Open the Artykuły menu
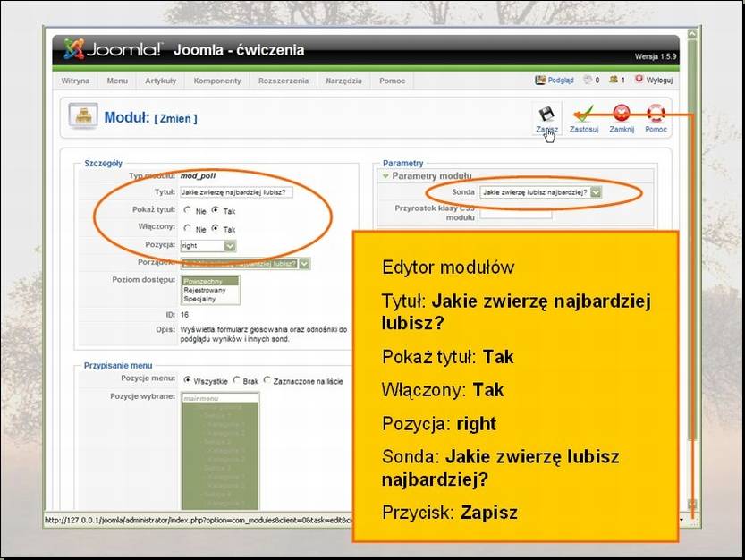 (x=161, y=81)
